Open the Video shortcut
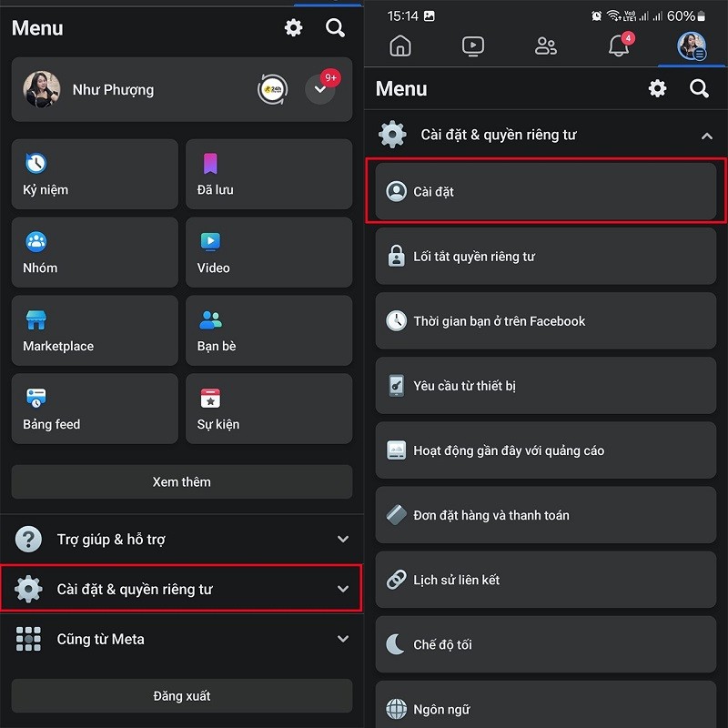Viewport: 728px width, 728px height. click(268, 252)
